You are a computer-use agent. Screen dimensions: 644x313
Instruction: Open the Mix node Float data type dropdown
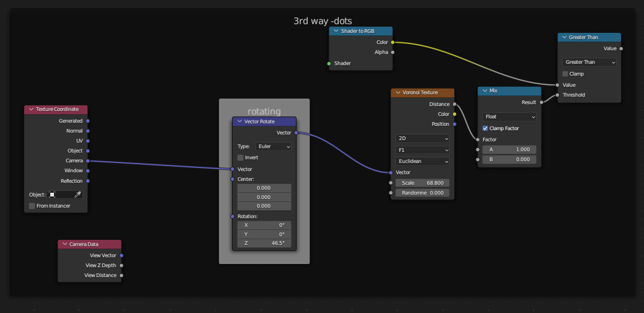509,117
